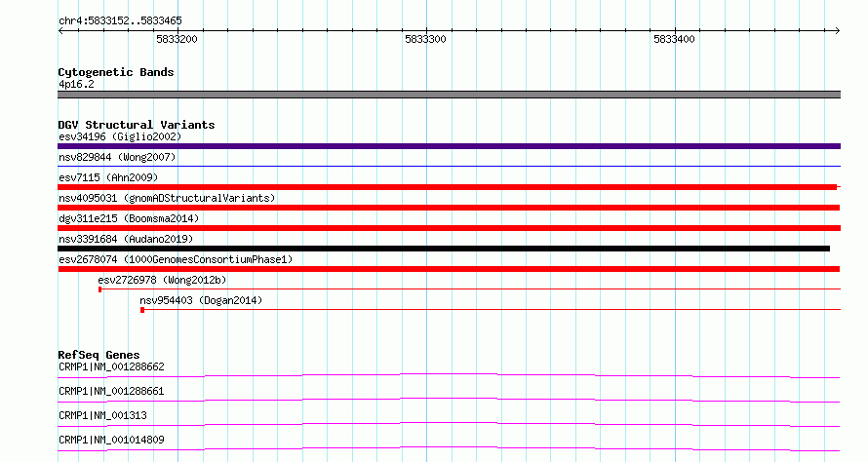Screen dimensions: 868x462
Task: Click the 4p16.2 band label
Action: click(76, 84)
